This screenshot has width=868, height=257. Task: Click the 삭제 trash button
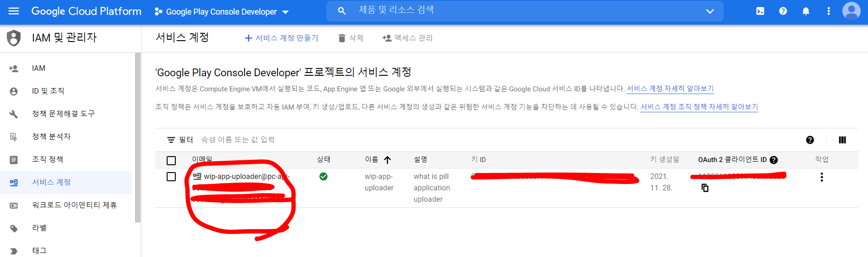pos(351,38)
